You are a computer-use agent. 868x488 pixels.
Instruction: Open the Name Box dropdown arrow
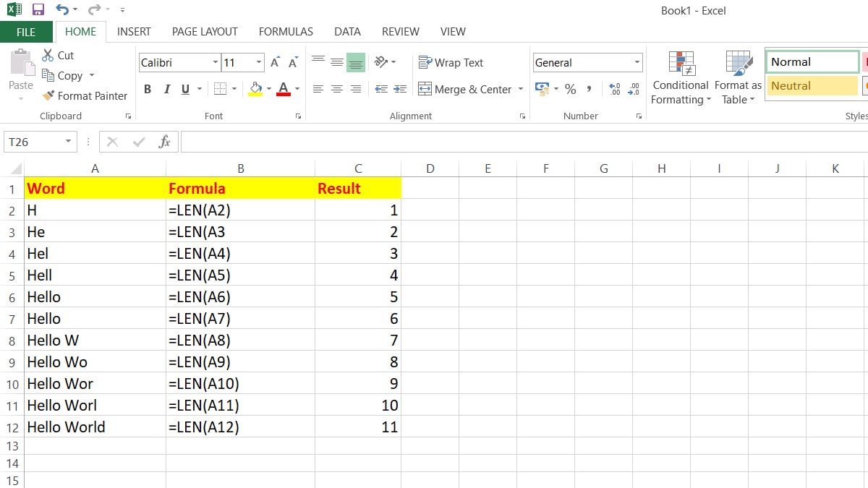click(69, 142)
